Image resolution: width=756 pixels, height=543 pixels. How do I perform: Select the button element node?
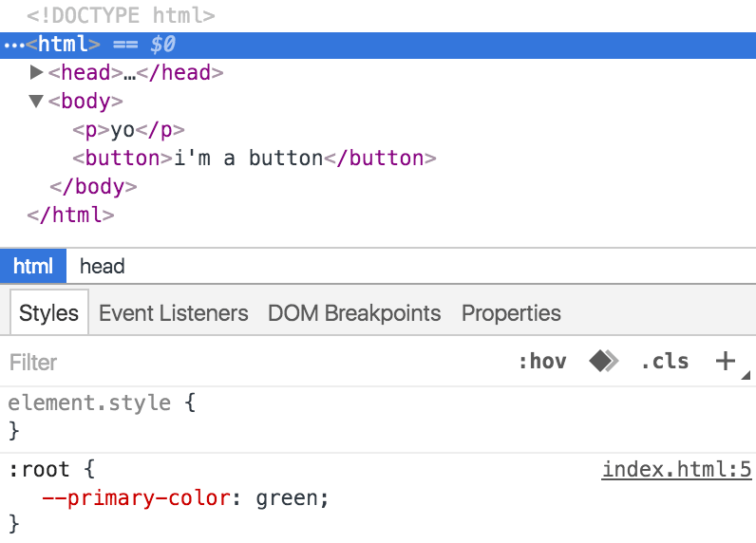click(x=254, y=158)
